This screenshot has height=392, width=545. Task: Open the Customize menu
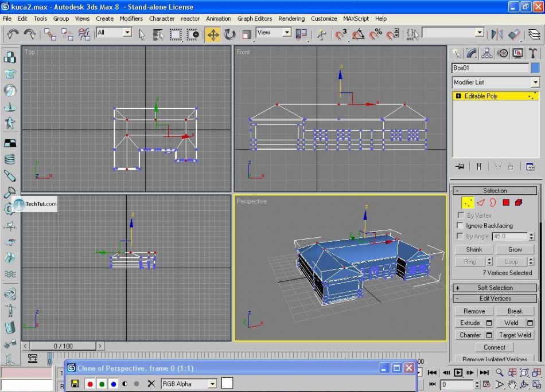click(324, 18)
